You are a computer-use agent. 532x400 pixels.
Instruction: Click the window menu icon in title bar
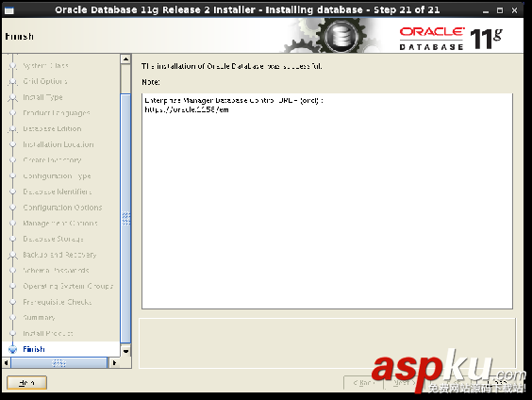pos(9,10)
